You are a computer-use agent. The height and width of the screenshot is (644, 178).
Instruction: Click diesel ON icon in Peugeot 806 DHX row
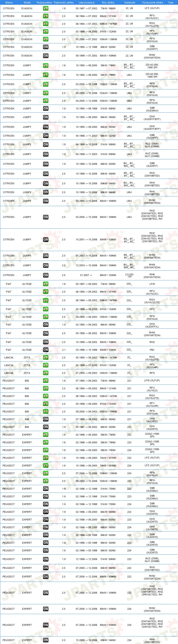pyautogui.click(x=46, y=419)
